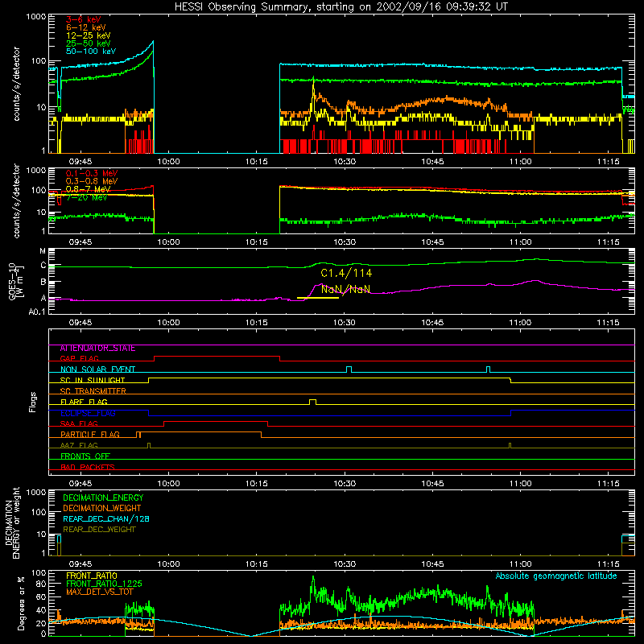Viewport: 644px width, 644px height.
Task: Click the C1.4/114 flare annotation
Action: [346, 273]
